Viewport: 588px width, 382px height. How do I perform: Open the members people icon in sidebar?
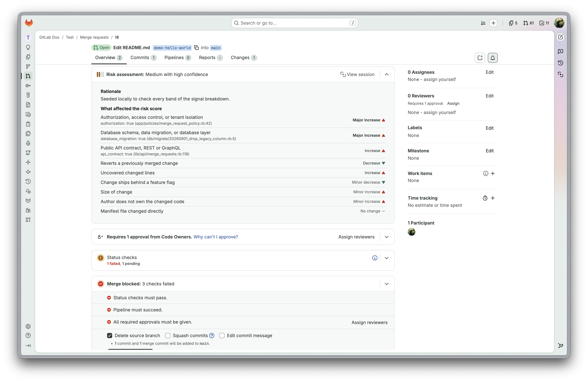(28, 210)
